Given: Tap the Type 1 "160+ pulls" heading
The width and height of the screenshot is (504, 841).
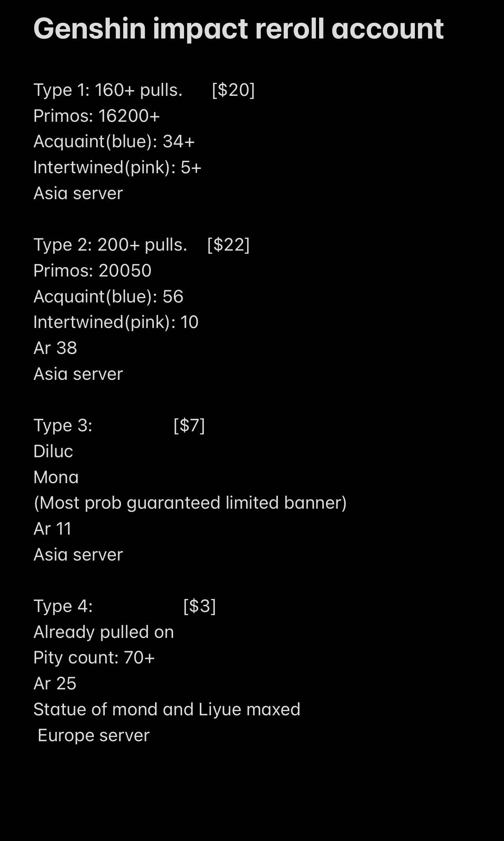Looking at the screenshot, I should tap(108, 90).
